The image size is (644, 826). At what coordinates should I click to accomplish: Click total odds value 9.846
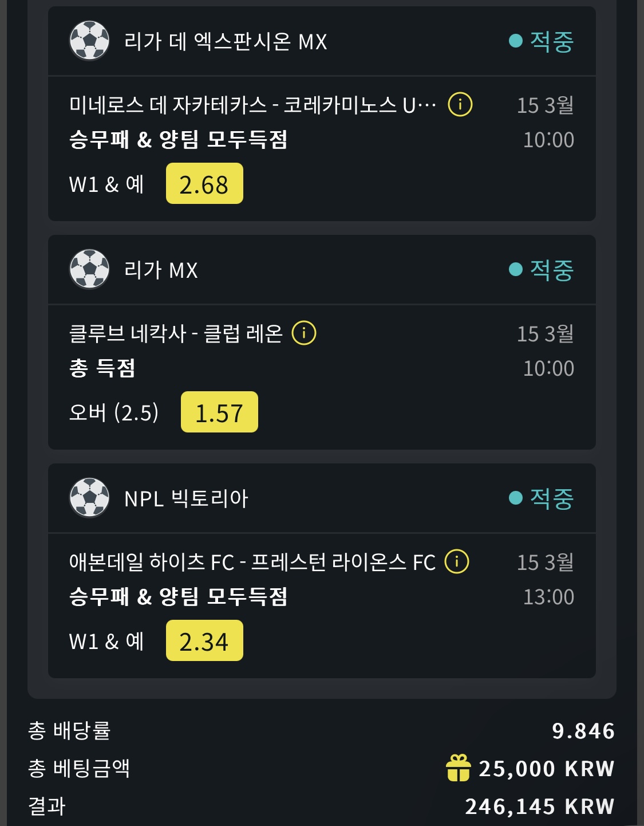tap(583, 731)
